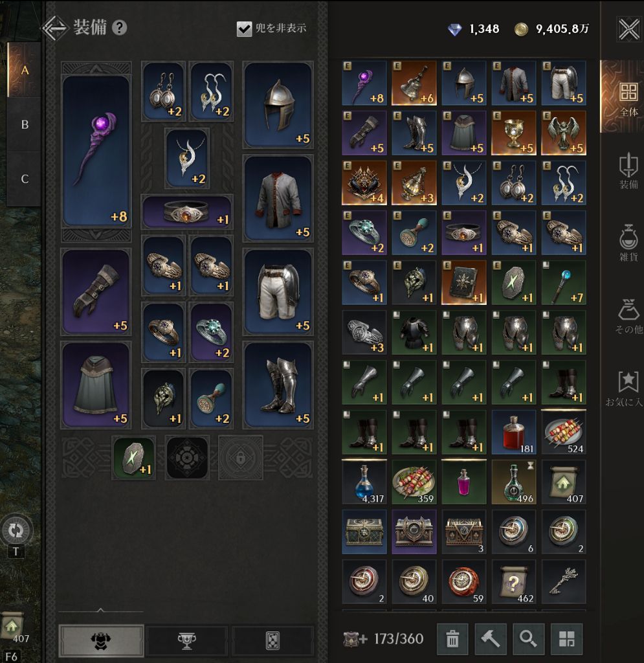Uncheck the 兜を非表示 checkbox
The image size is (644, 663).
[x=244, y=28]
